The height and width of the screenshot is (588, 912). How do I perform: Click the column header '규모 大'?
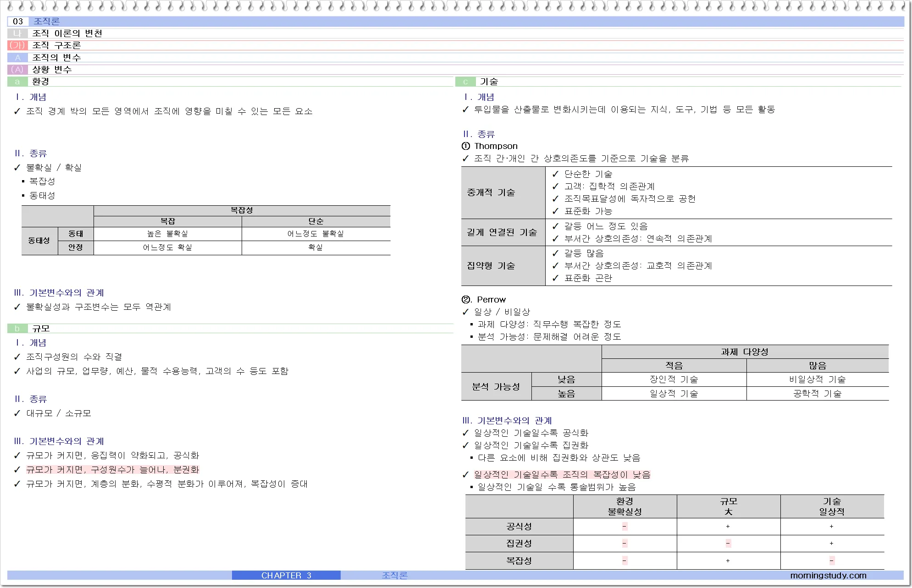click(x=729, y=506)
